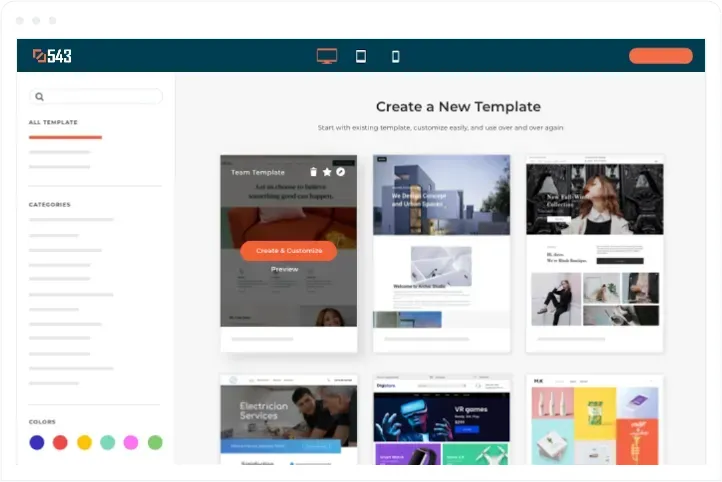Click the CATEGORIES heading
The width and height of the screenshot is (722, 482).
(50, 205)
